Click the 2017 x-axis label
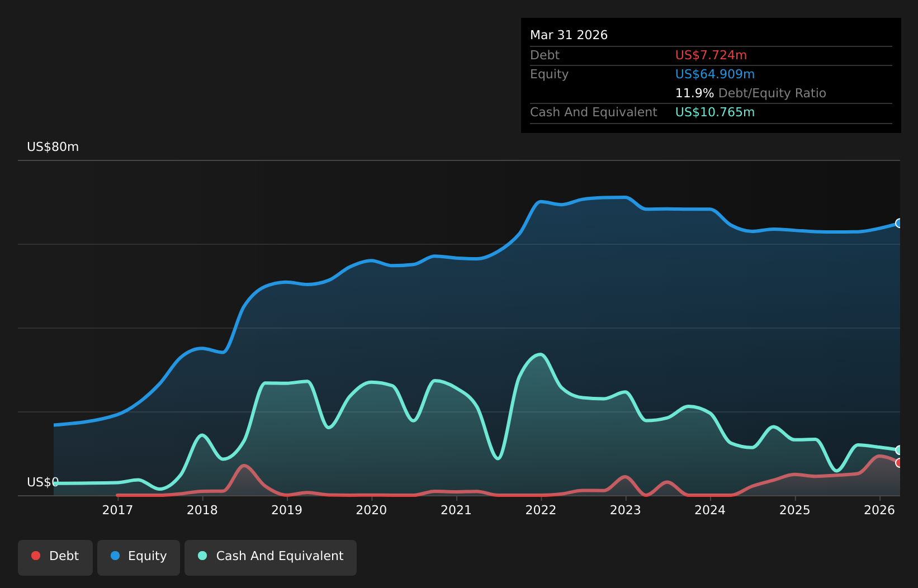The height and width of the screenshot is (588, 918). 117,510
